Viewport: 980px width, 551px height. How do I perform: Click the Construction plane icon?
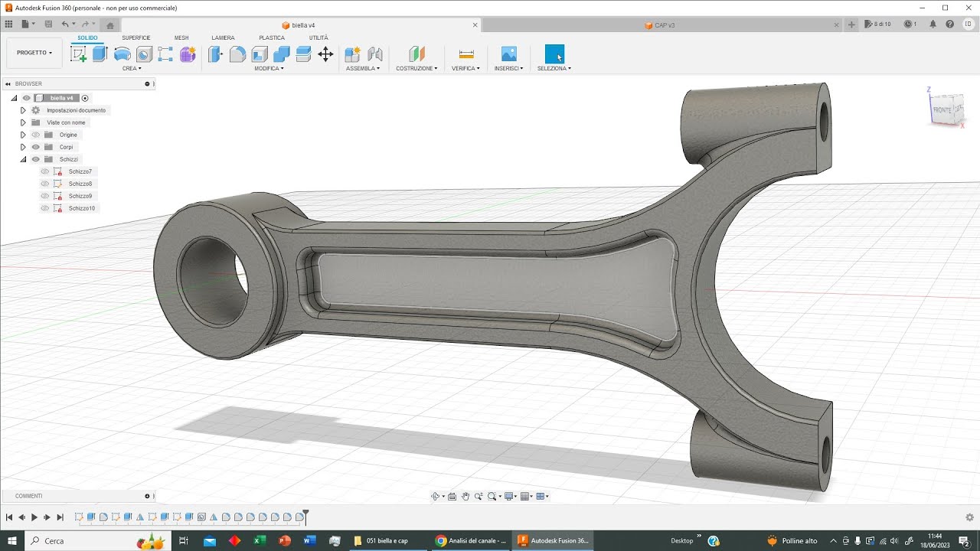tap(416, 54)
